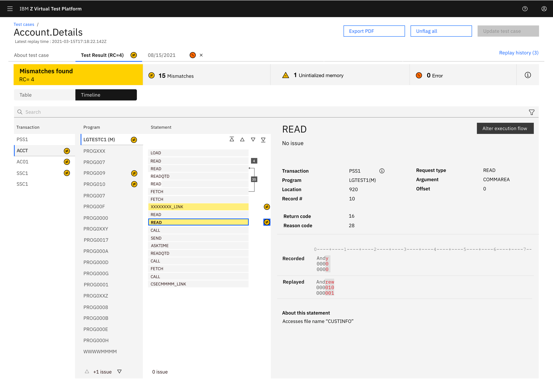
Task: Click info icon next to PSS1 transaction
Action: [x=382, y=171]
